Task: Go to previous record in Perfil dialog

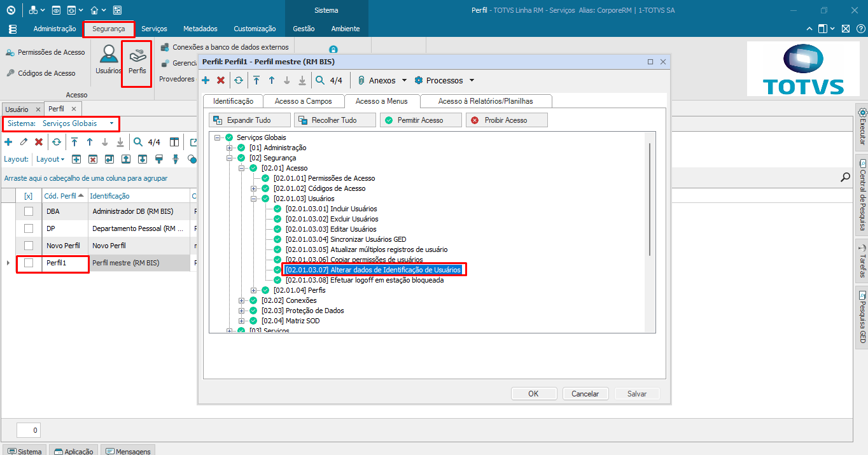Action: pos(272,80)
